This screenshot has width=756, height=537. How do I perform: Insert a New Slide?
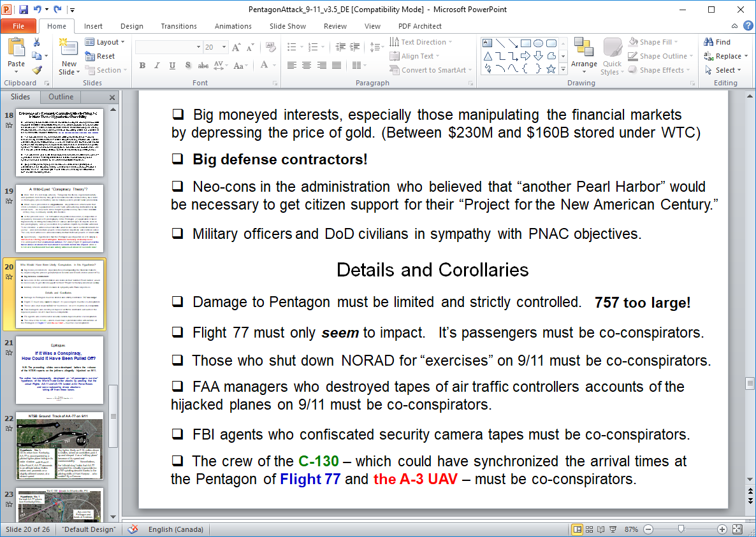click(x=69, y=56)
